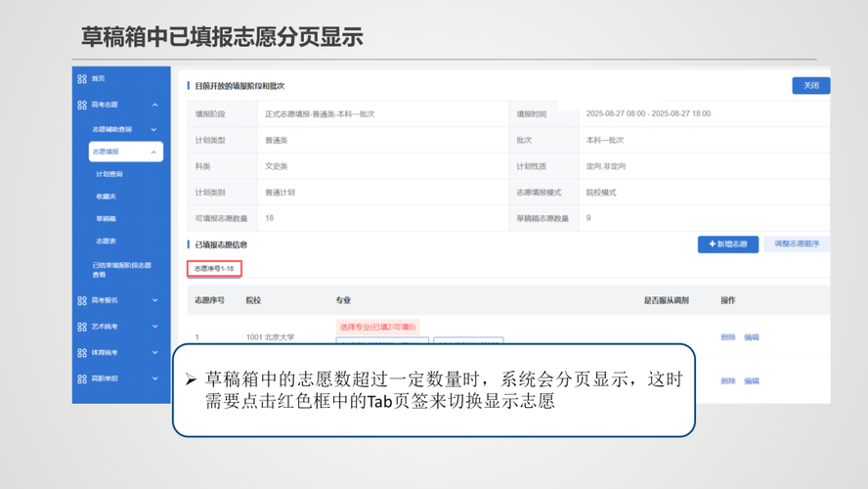Click 编辑 in the 北京大学 row
868x489 pixels.
click(752, 337)
